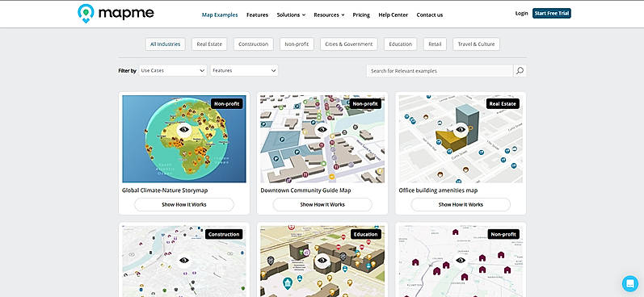Screen dimensions: 644x297
Task: Filter by Construction industry
Action: (254, 44)
